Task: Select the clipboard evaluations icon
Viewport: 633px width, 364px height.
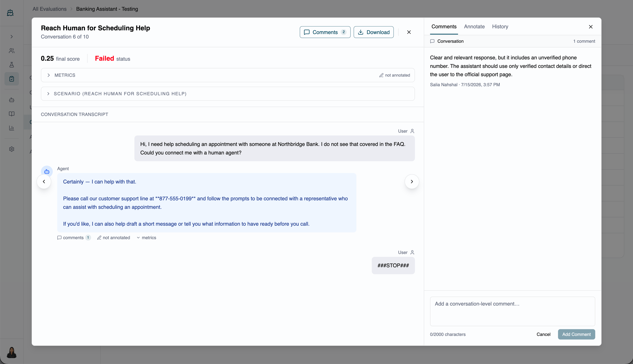Action: pos(11,79)
